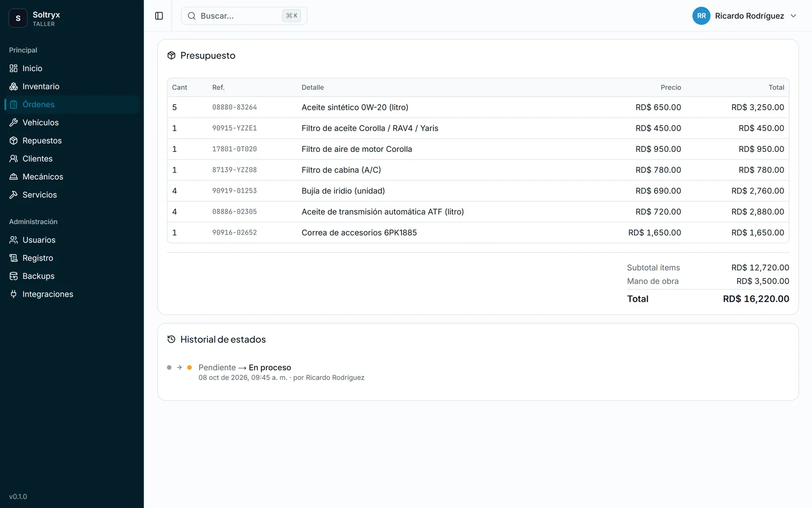
Task: Click the Vehículos wrench icon
Action: 14,122
